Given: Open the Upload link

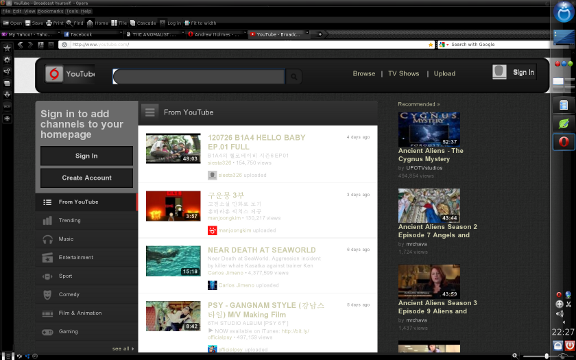Looking at the screenshot, I should [444, 73].
